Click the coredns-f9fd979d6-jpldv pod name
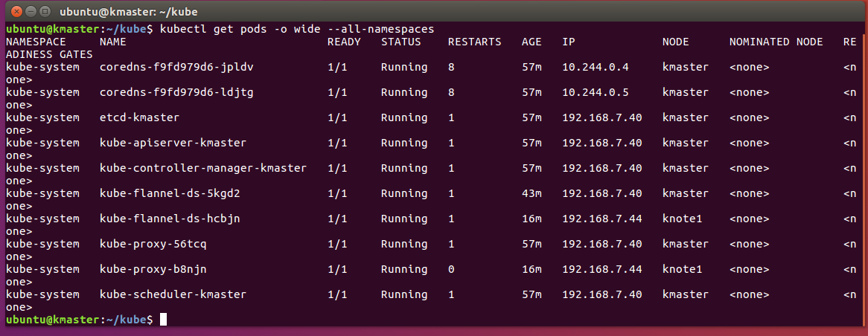The height and width of the screenshot is (336, 868). pyautogui.click(x=176, y=67)
